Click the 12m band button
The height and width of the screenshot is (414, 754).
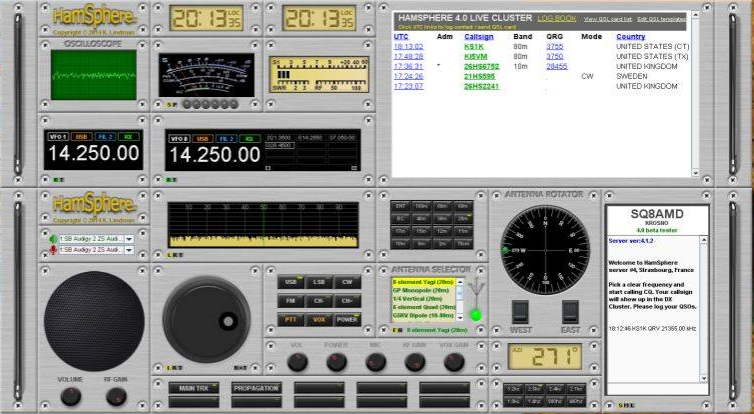[x=442, y=231]
